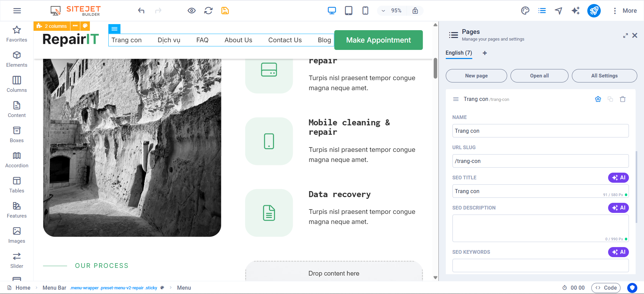Image resolution: width=644 pixels, height=294 pixels.
Task: Open the Elements panel in sidebar
Action: [x=17, y=59]
